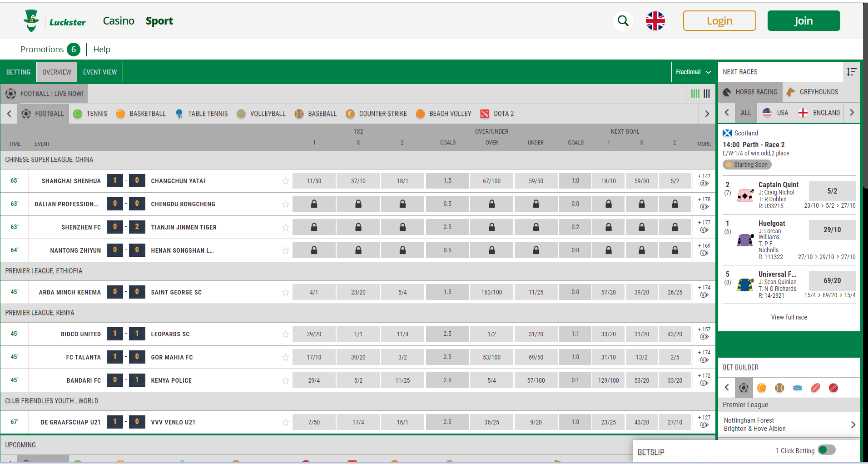This screenshot has width=868, height=464.
Task: Enable 1-Click Betting
Action: pos(825,450)
